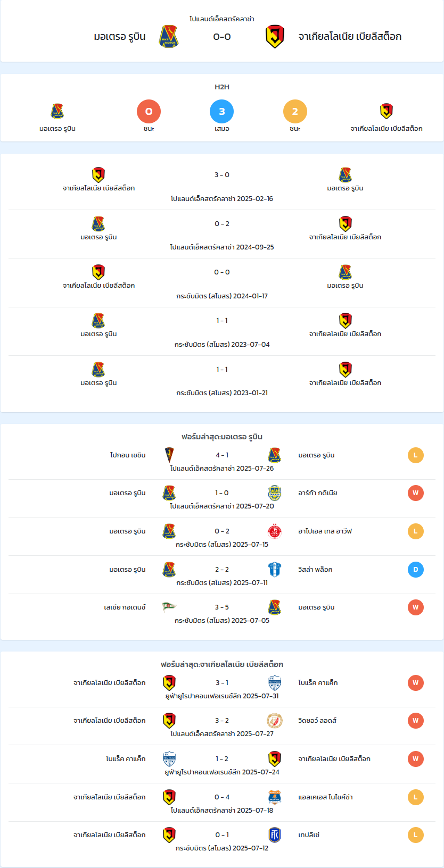Click the Jagiellonia crest in match header

click(x=275, y=37)
